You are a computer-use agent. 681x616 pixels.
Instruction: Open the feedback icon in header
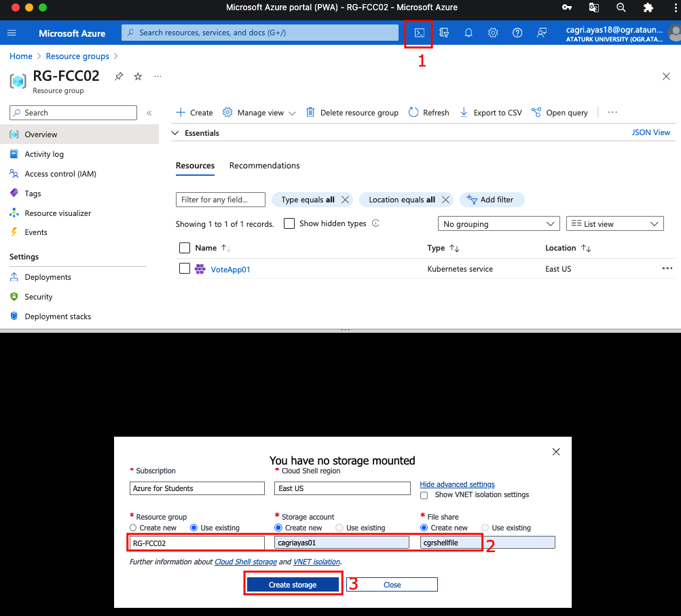coord(542,33)
